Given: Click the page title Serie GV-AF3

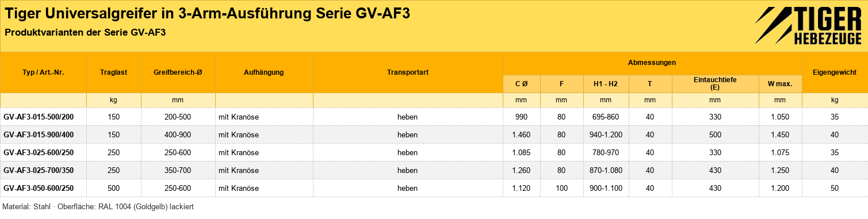Looking at the screenshot, I should [x=363, y=13].
